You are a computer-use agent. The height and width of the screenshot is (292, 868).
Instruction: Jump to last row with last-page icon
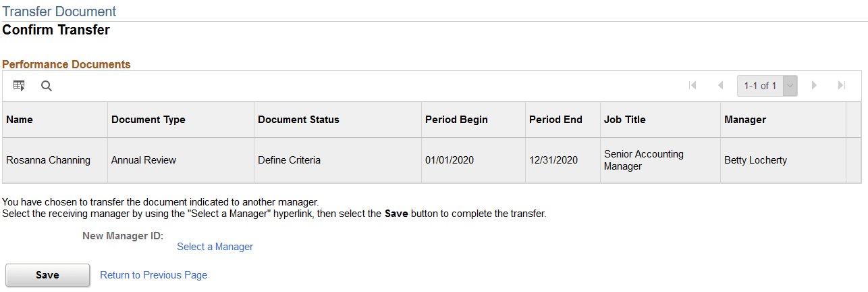pyautogui.click(x=841, y=86)
